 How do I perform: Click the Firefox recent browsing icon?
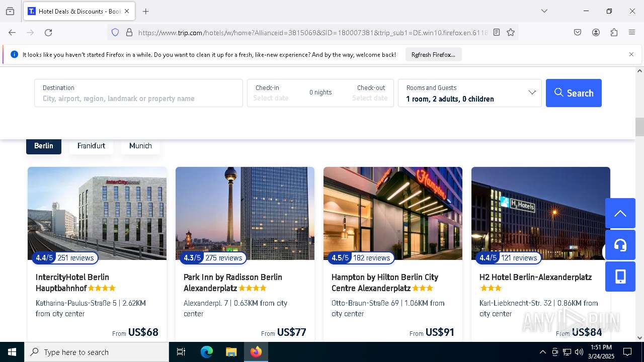click(x=10, y=11)
